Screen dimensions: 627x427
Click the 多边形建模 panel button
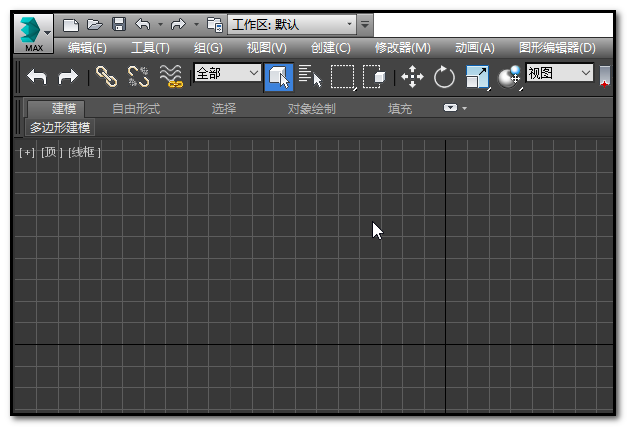tap(60, 128)
